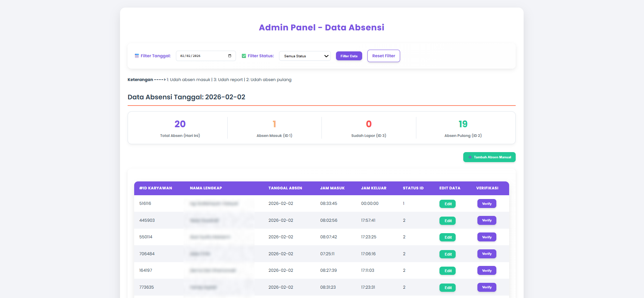Click Verify for employee 706484
Screen dimensions: 644x298
click(x=486, y=254)
